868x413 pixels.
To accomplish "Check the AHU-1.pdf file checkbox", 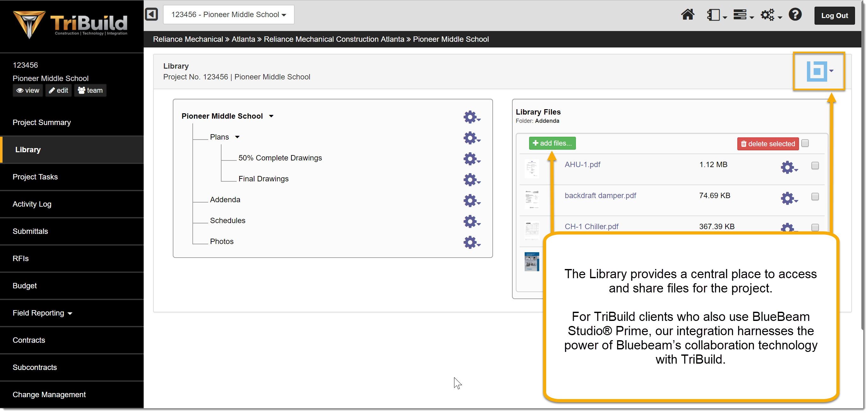I will point(815,166).
